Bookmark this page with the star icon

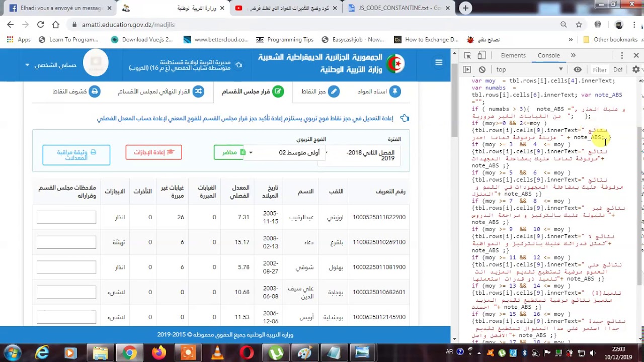pyautogui.click(x=579, y=24)
